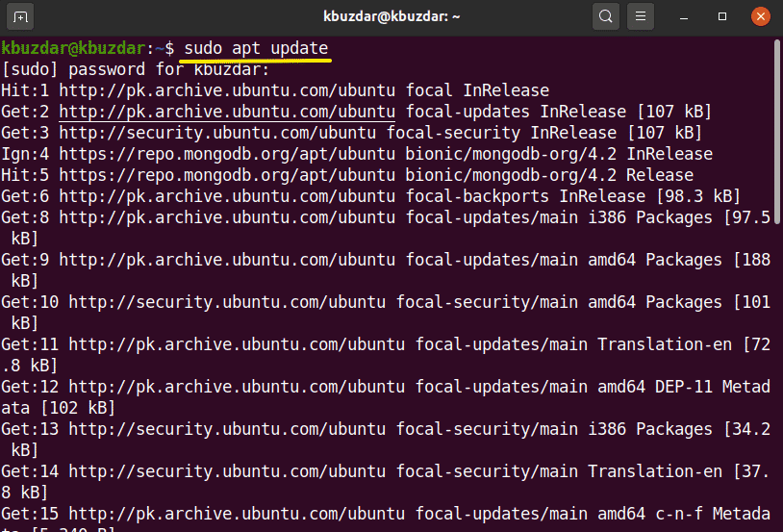Close the terminal window
The width and height of the screenshot is (783, 532).
(760, 16)
